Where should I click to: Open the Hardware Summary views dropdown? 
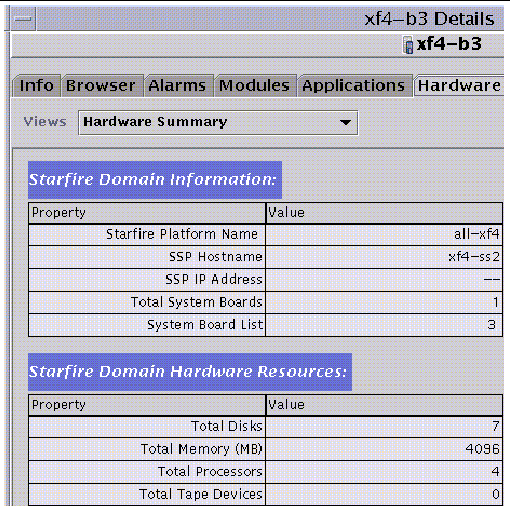[218, 122]
